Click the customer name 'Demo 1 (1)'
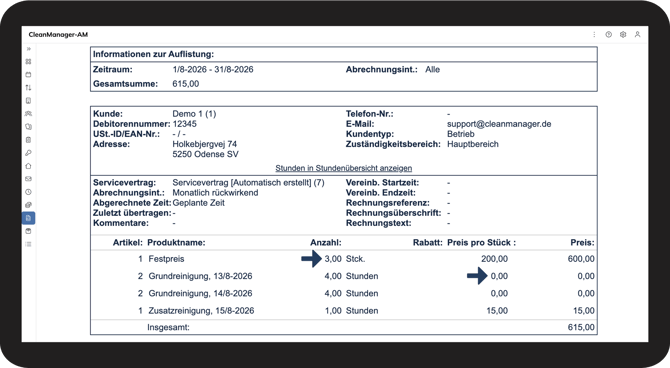This screenshot has width=670, height=368. pyautogui.click(x=194, y=114)
